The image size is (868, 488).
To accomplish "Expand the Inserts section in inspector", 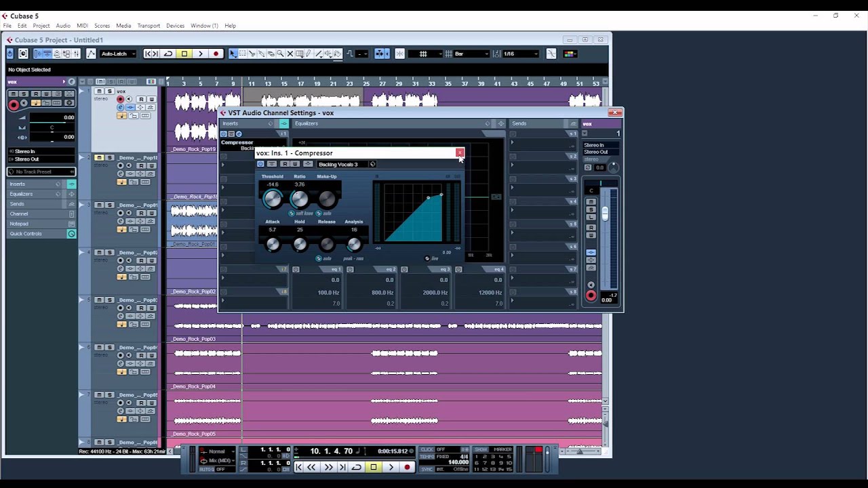I will point(41,184).
